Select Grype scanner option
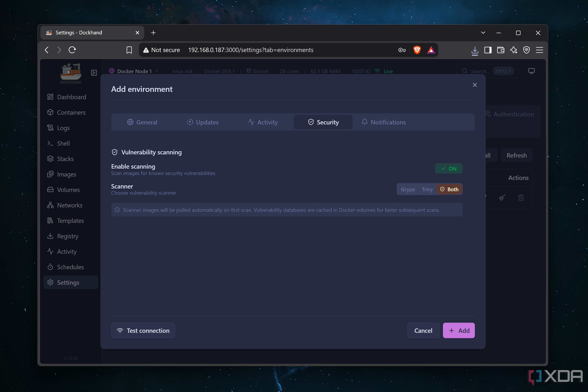The image size is (588, 392). point(408,189)
